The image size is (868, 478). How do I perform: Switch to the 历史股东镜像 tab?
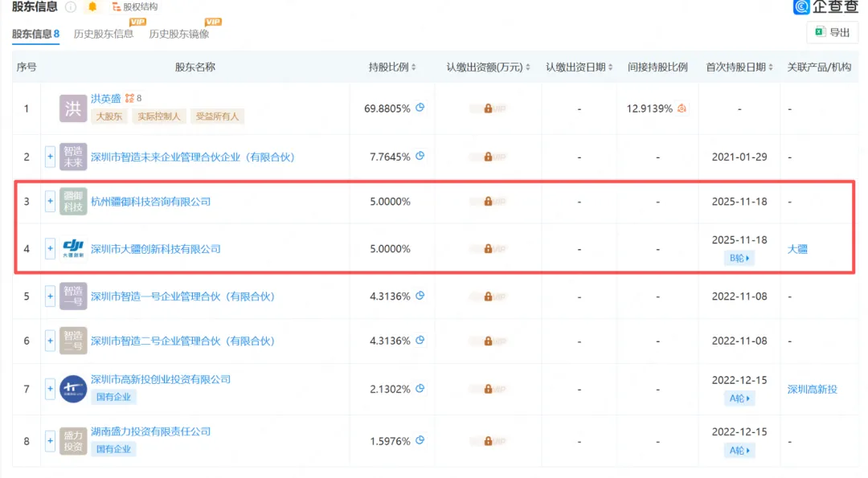click(x=178, y=34)
